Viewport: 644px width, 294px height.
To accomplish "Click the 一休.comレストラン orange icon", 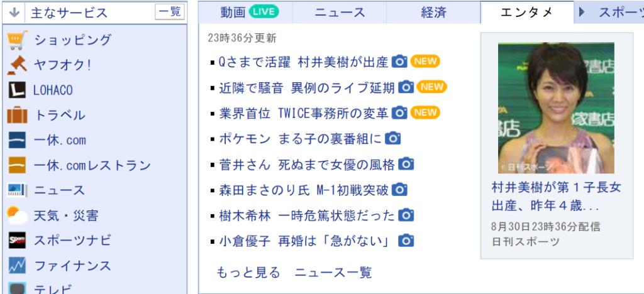I will coord(17,165).
